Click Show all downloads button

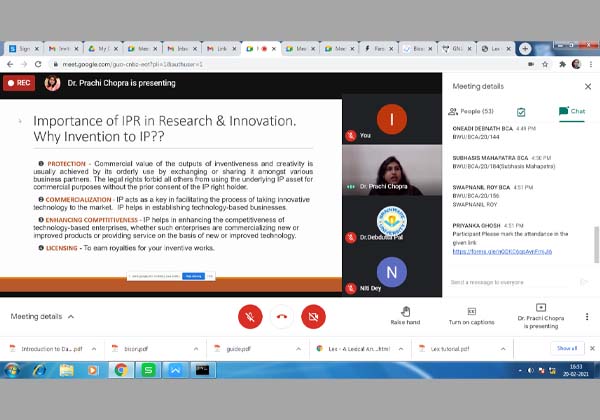(x=567, y=348)
